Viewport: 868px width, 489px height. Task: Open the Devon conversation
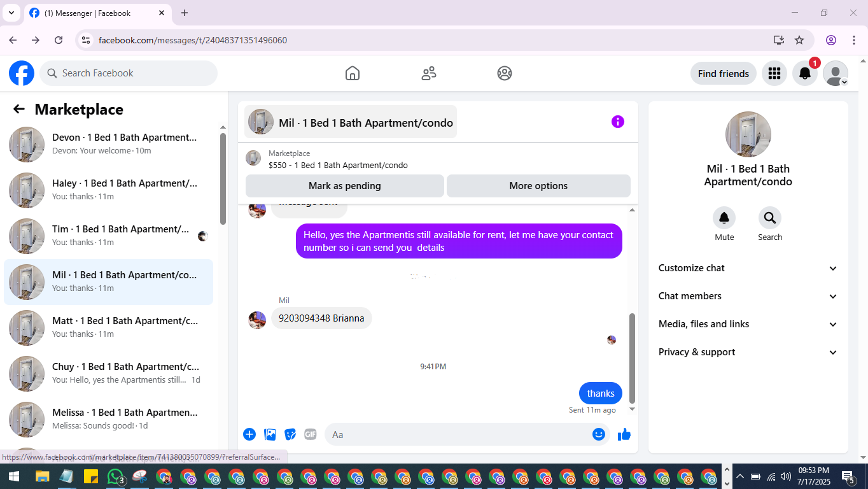tap(109, 145)
